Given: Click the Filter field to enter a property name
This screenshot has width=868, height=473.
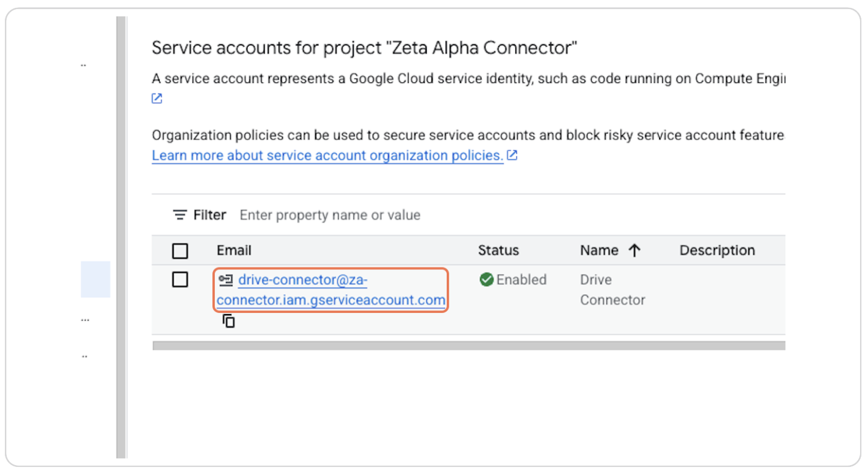Looking at the screenshot, I should pos(330,215).
